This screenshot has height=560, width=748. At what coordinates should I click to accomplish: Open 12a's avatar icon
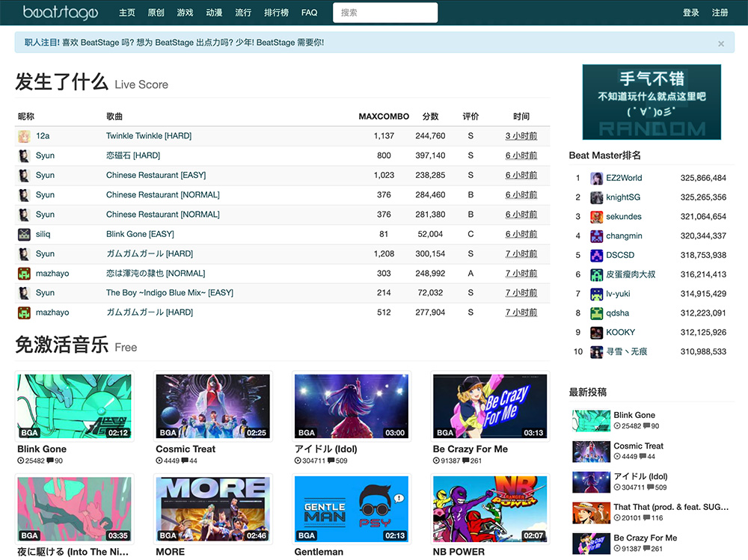coord(24,136)
